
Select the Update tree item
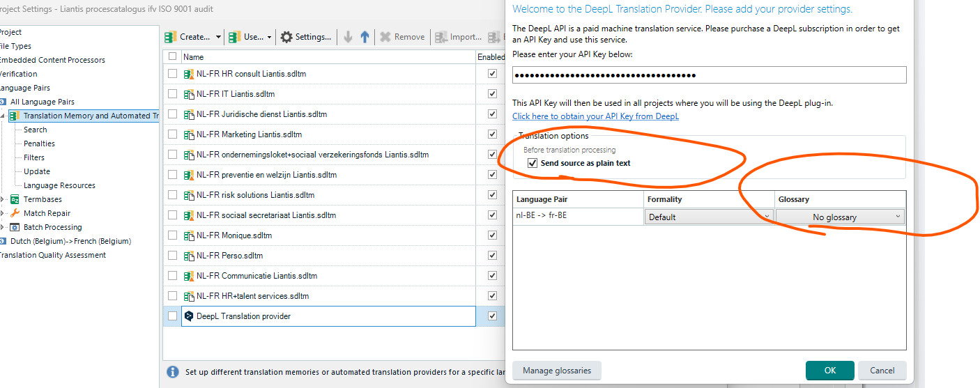[x=37, y=171]
